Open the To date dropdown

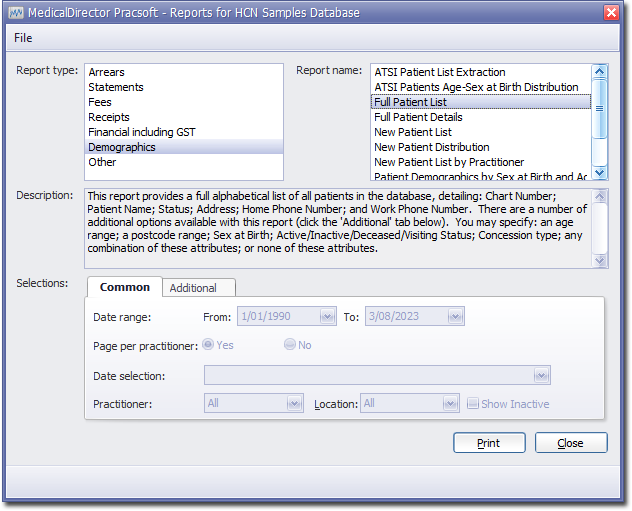(x=455, y=316)
